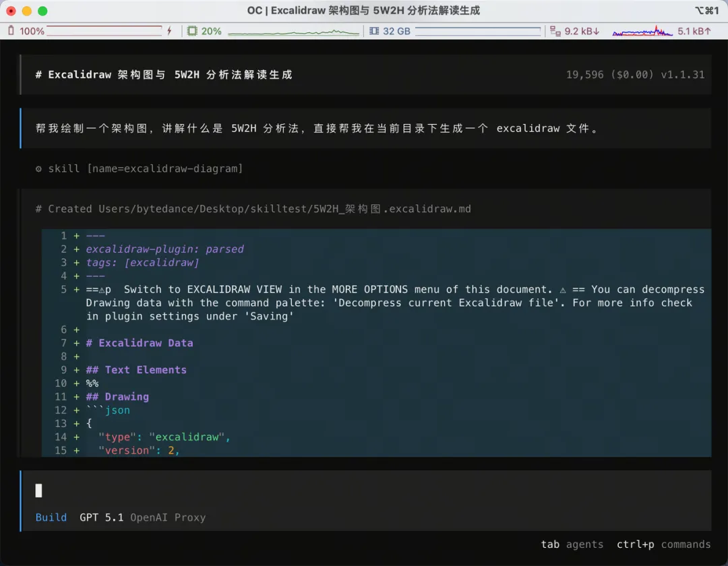Viewport: 728px width, 566px height.
Task: Click the network traffic graph
Action: coord(642,31)
